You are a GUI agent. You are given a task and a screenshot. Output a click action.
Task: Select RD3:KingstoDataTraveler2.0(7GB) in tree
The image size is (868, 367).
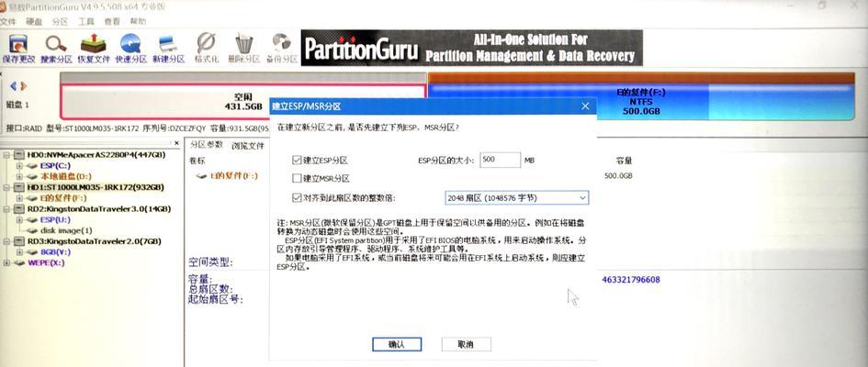[x=94, y=241]
